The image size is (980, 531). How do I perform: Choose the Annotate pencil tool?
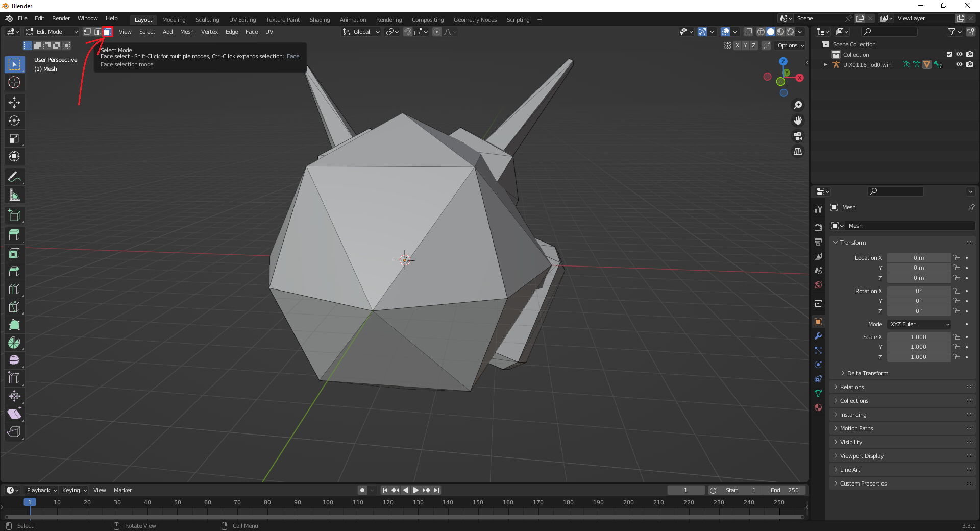click(x=14, y=177)
